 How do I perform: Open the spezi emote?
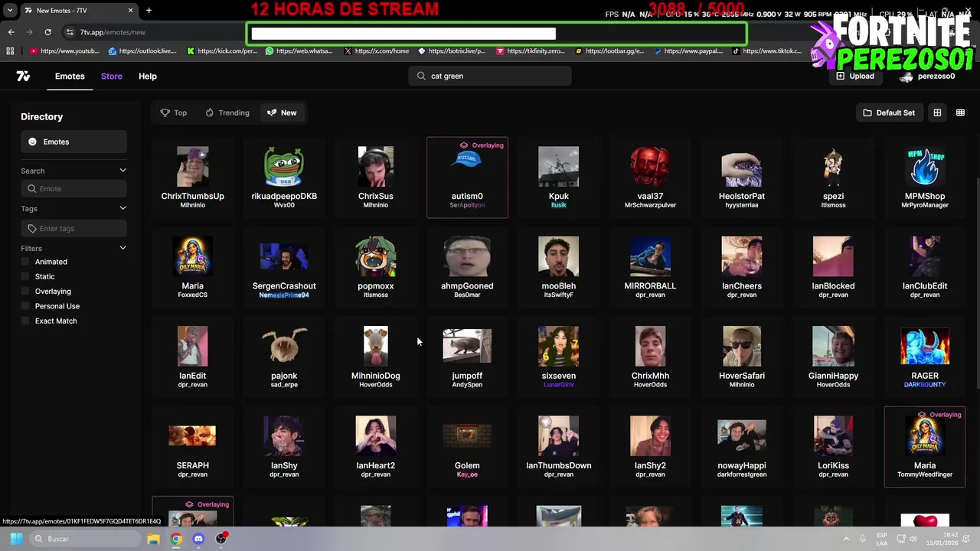point(833,178)
